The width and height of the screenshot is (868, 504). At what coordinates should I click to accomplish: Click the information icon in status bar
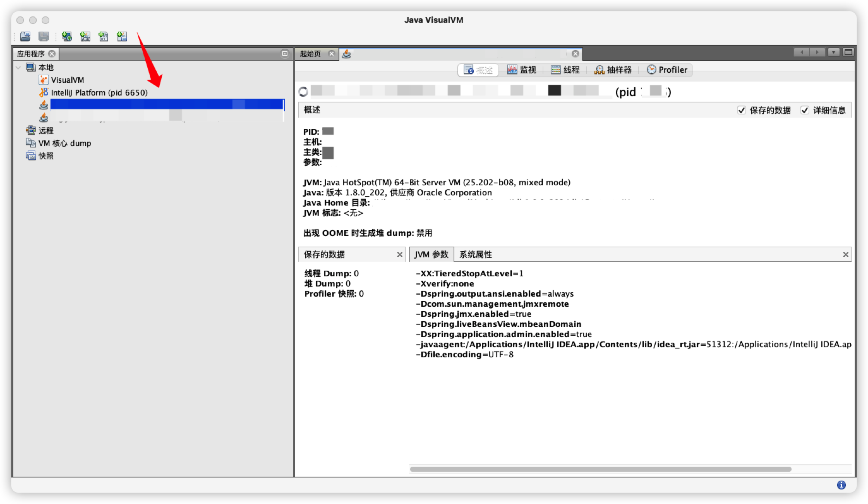point(841,485)
